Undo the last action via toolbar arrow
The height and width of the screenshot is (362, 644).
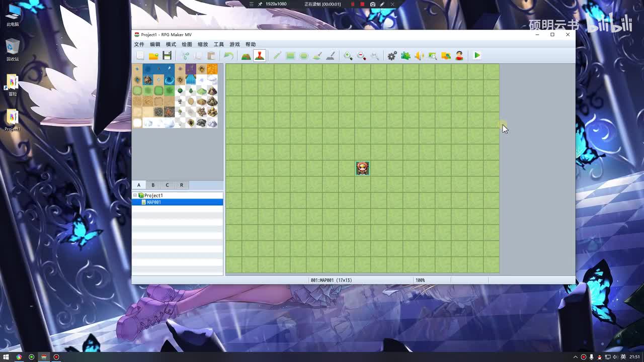click(x=228, y=56)
